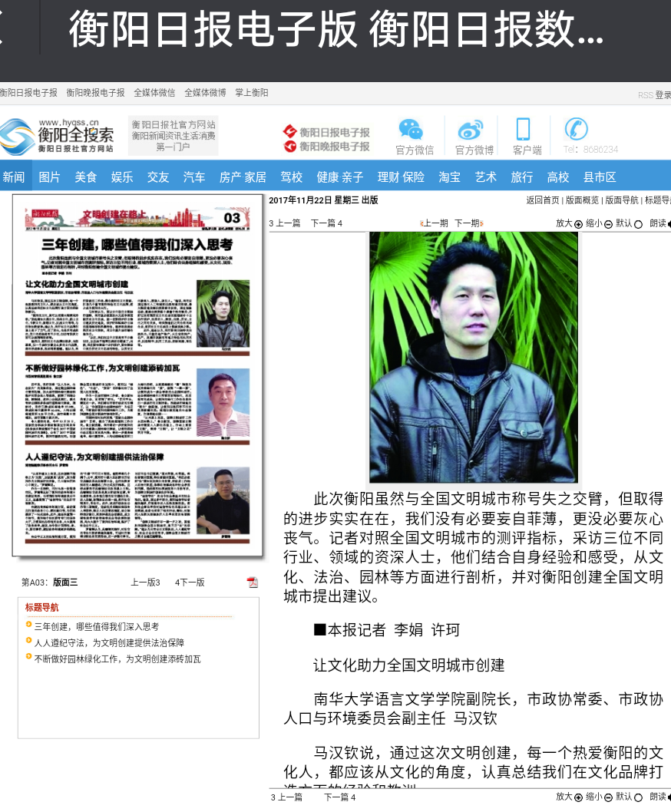Click the red 衡阳晚报电子报 logo in header banner

click(x=327, y=146)
